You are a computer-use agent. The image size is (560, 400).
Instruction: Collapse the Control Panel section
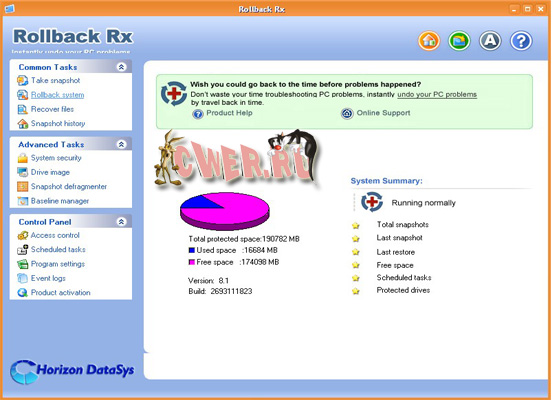click(121, 222)
